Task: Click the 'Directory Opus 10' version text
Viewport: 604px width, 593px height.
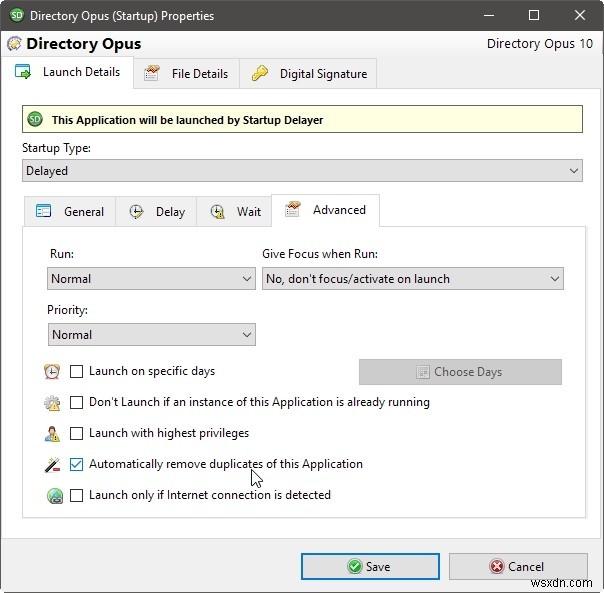Action: pyautogui.click(x=540, y=44)
